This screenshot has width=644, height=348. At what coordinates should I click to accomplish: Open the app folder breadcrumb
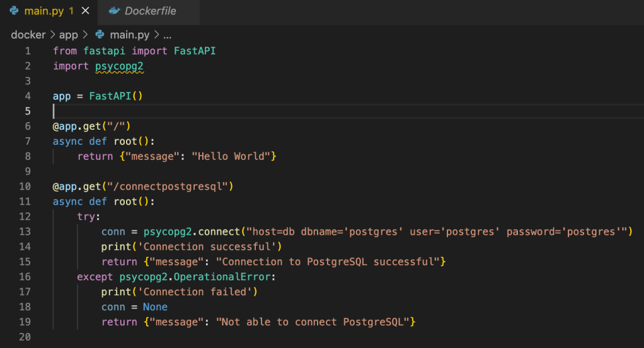pyautogui.click(x=68, y=35)
